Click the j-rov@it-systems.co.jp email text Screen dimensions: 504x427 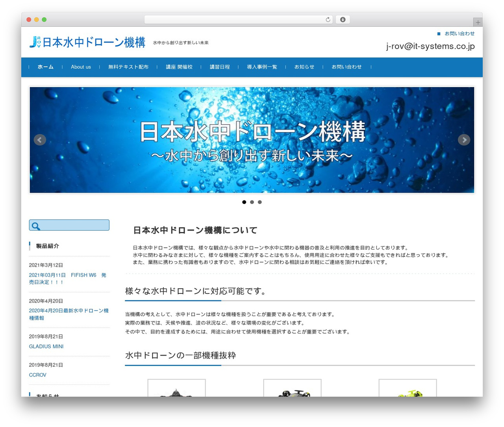tap(430, 46)
